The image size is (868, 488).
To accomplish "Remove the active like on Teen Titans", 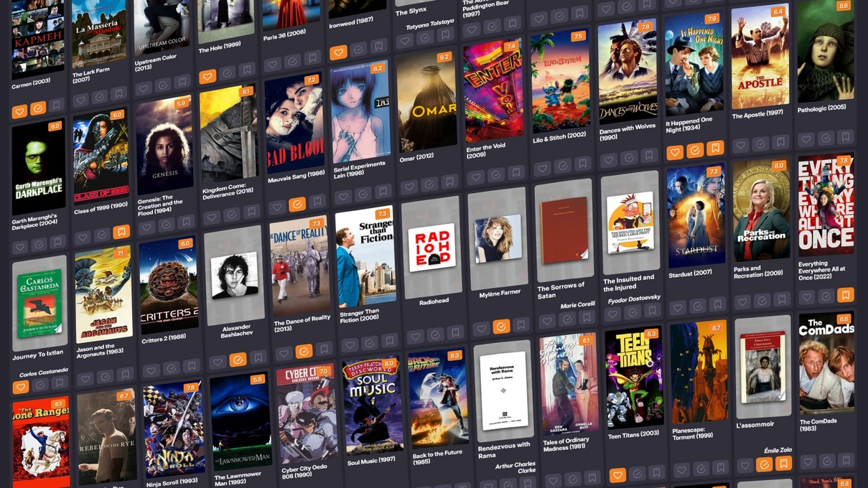I will coord(617,475).
